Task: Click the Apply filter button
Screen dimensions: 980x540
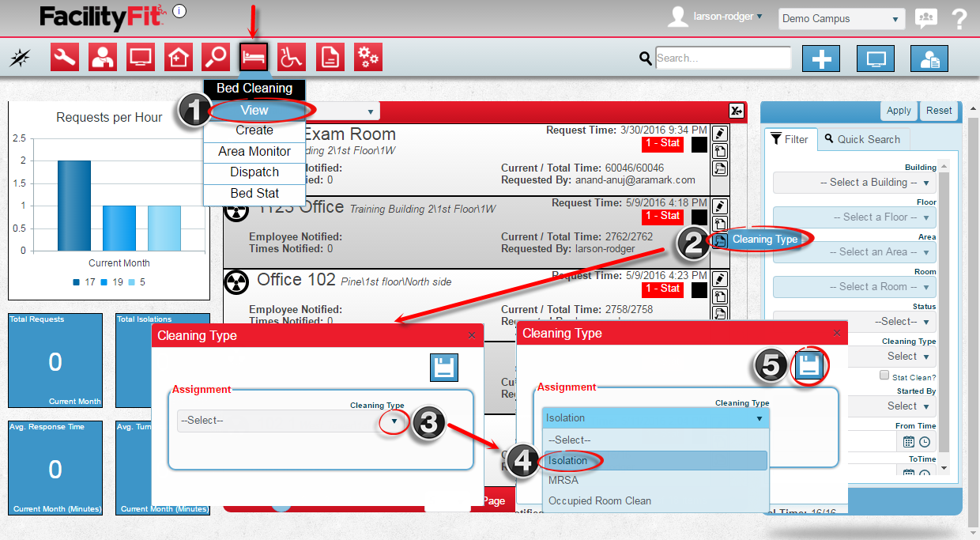Action: coord(899,111)
